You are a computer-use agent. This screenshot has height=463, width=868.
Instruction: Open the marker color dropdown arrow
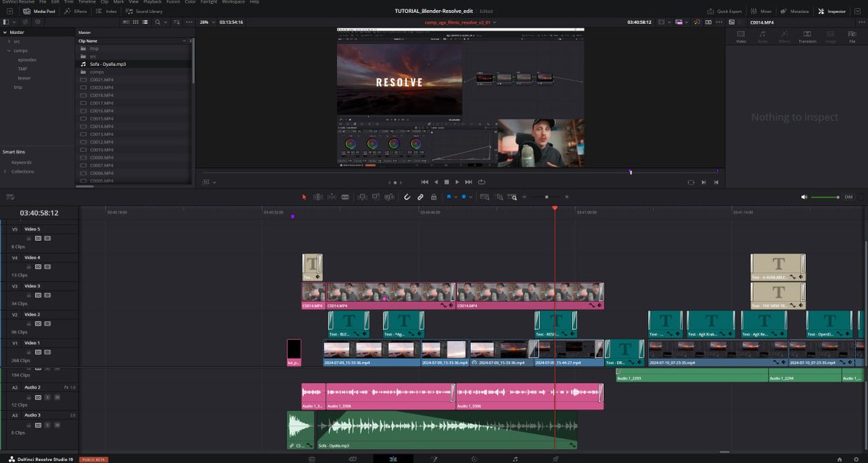471,197
